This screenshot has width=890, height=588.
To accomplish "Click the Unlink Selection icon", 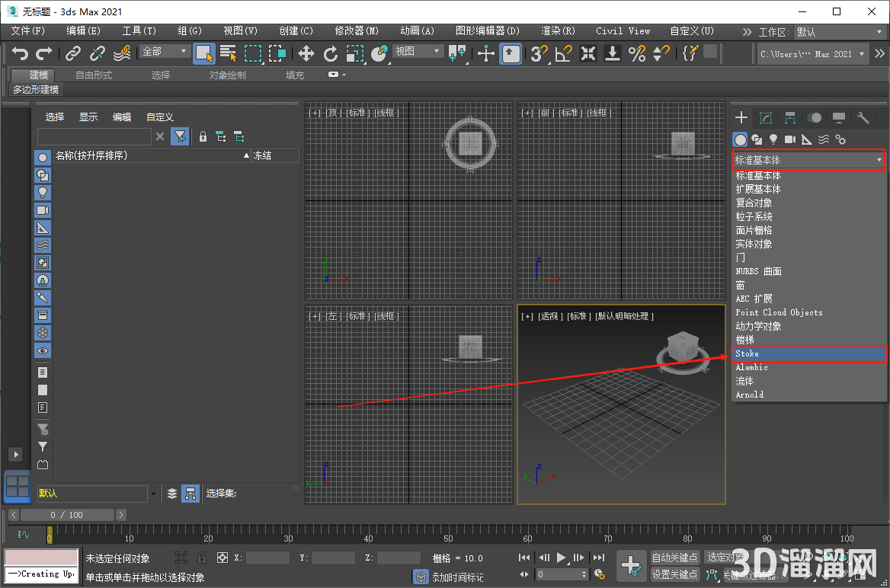I will (x=98, y=53).
